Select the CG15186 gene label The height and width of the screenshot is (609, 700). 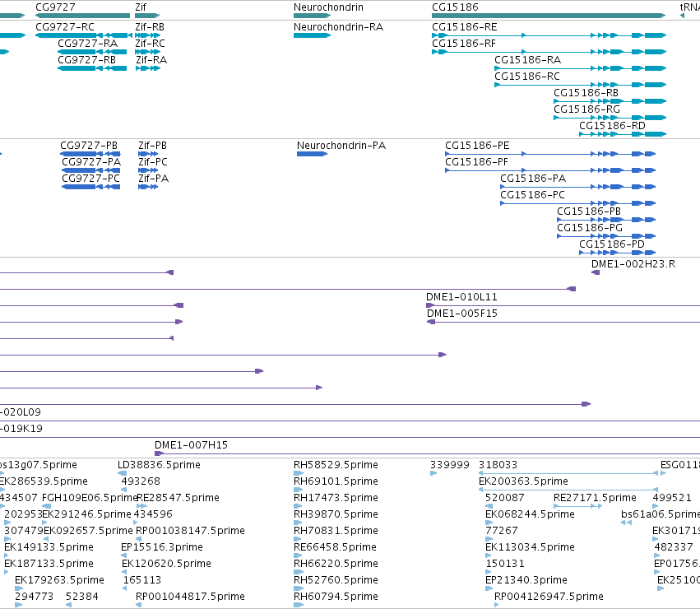pos(455,7)
